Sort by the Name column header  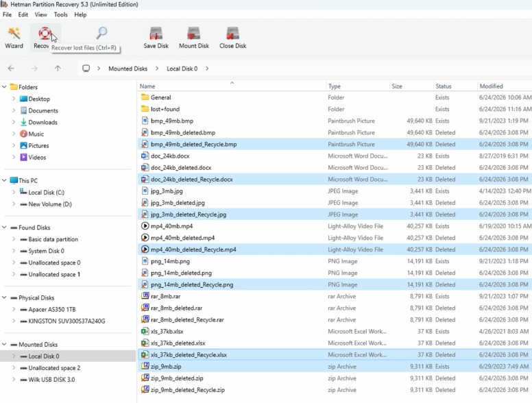(232, 86)
